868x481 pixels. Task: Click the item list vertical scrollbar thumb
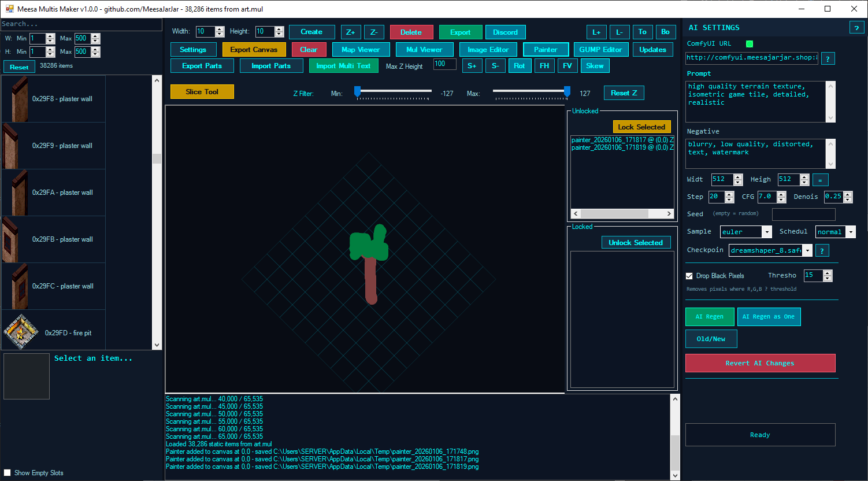tap(157, 158)
